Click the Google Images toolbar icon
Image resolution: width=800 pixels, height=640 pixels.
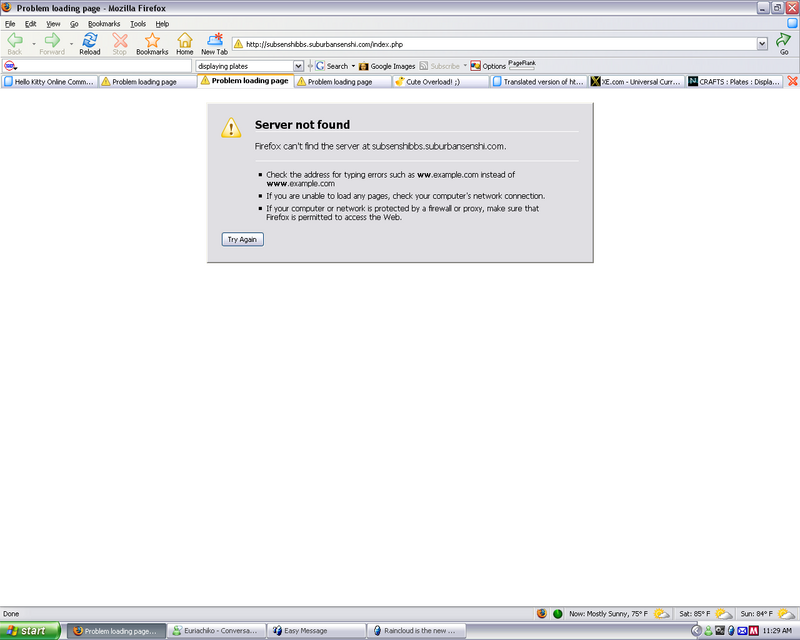point(364,66)
